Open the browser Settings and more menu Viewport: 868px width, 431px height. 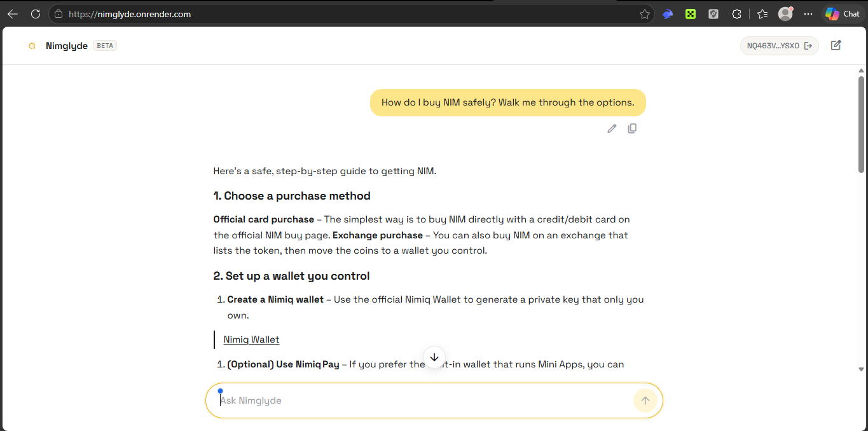pos(808,14)
